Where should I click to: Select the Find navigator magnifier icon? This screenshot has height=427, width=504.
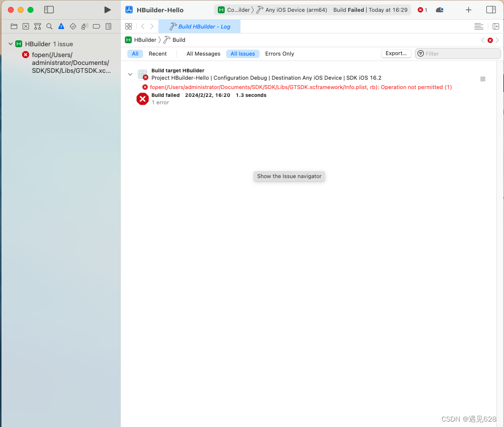tap(49, 26)
